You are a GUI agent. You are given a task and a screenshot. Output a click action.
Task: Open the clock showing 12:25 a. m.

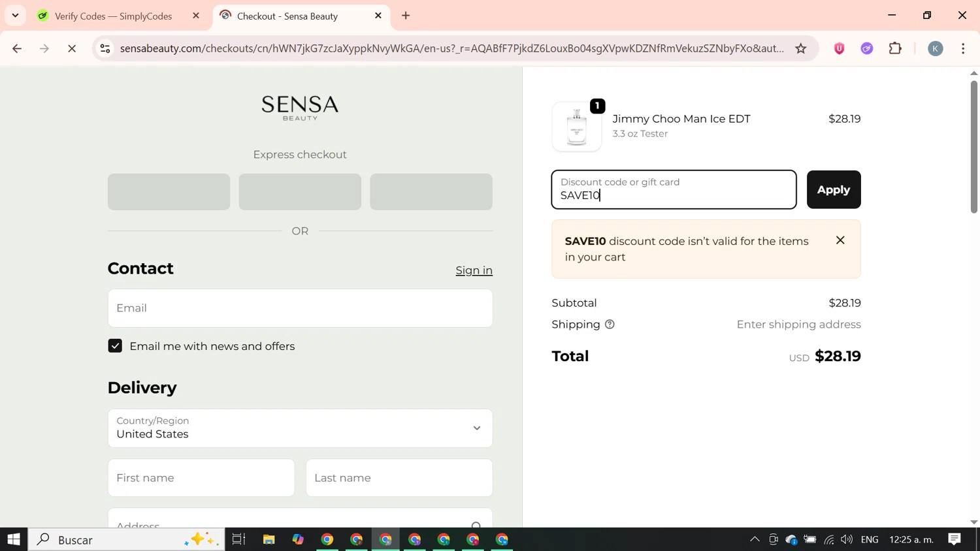tap(911, 539)
